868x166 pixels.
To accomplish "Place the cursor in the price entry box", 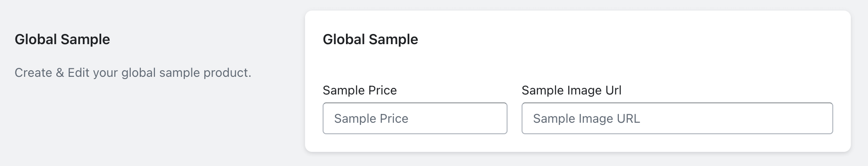I will click(415, 118).
